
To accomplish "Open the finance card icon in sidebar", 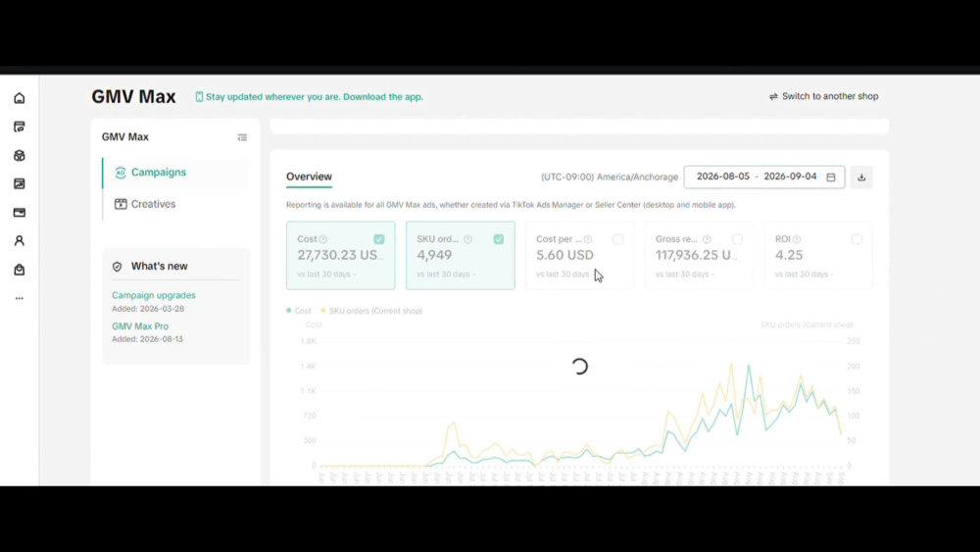I will point(20,213).
